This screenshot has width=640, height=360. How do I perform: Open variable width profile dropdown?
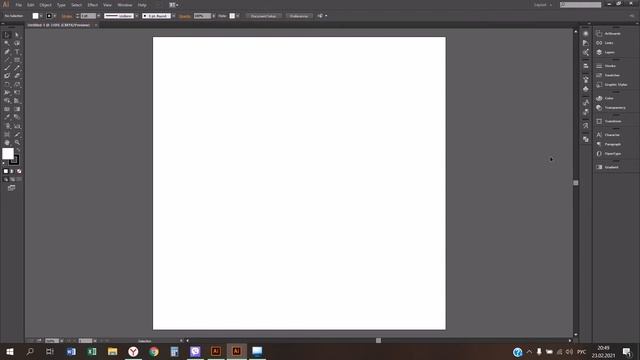pos(136,16)
